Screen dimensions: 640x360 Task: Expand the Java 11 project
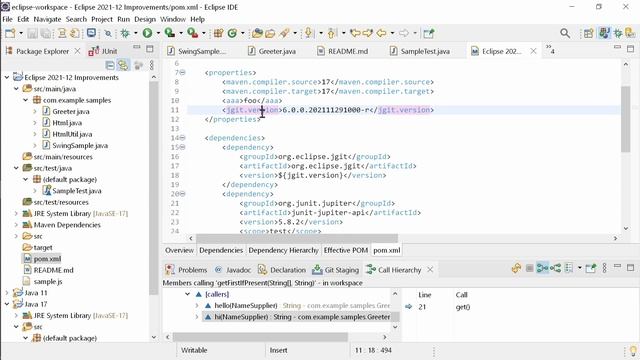pyautogui.click(x=7, y=293)
